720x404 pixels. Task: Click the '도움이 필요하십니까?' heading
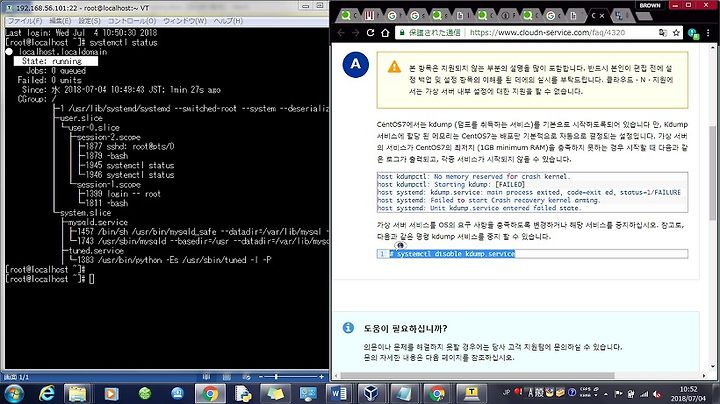(405, 328)
